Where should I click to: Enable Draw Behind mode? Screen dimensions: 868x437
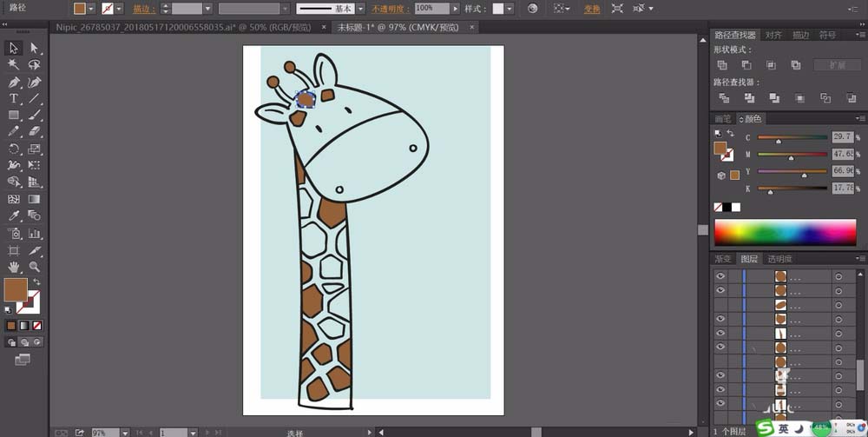[24, 342]
